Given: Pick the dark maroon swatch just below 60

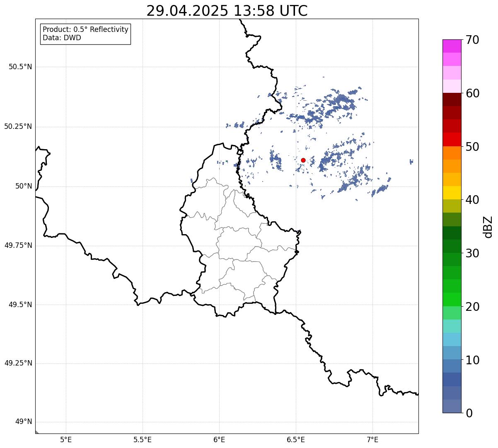Looking at the screenshot, I should tap(452, 99).
